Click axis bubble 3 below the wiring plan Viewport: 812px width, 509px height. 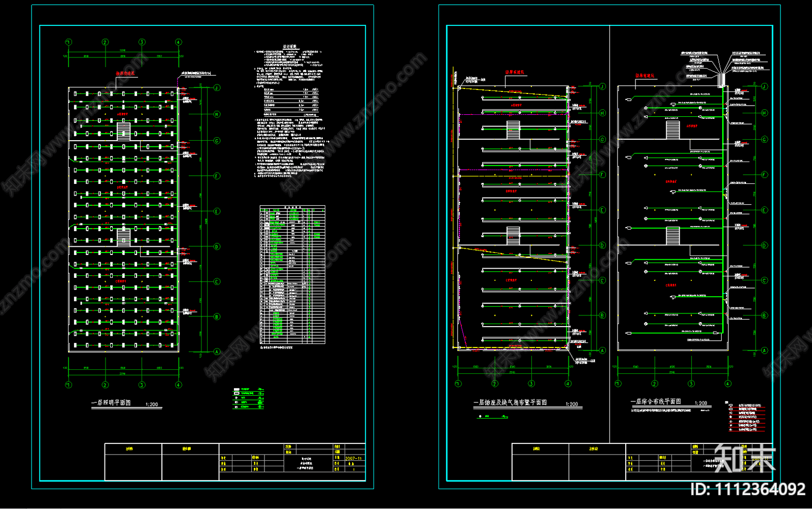click(691, 384)
